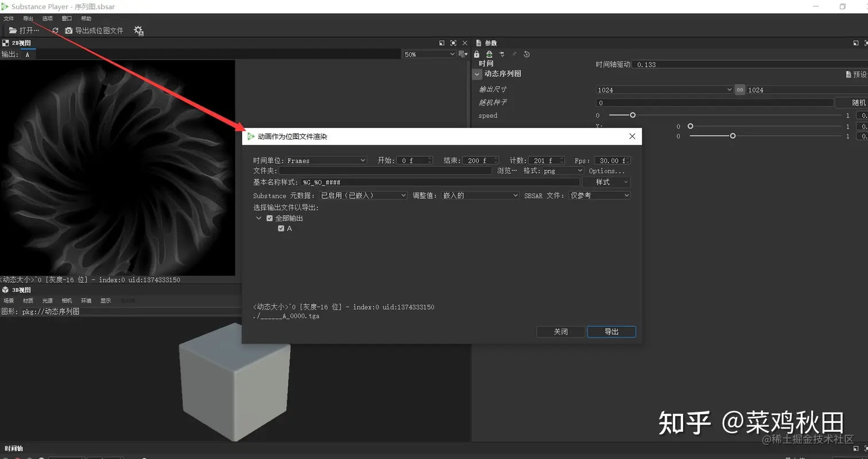This screenshot has width=868, height=459.
Task: Float the 参数 panel with its dock icon
Action: (x=856, y=43)
